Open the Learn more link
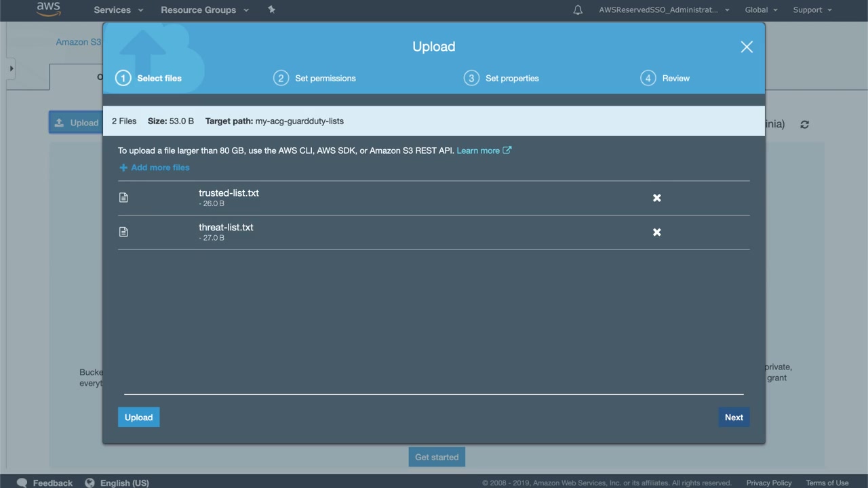868x488 pixels. (x=484, y=150)
